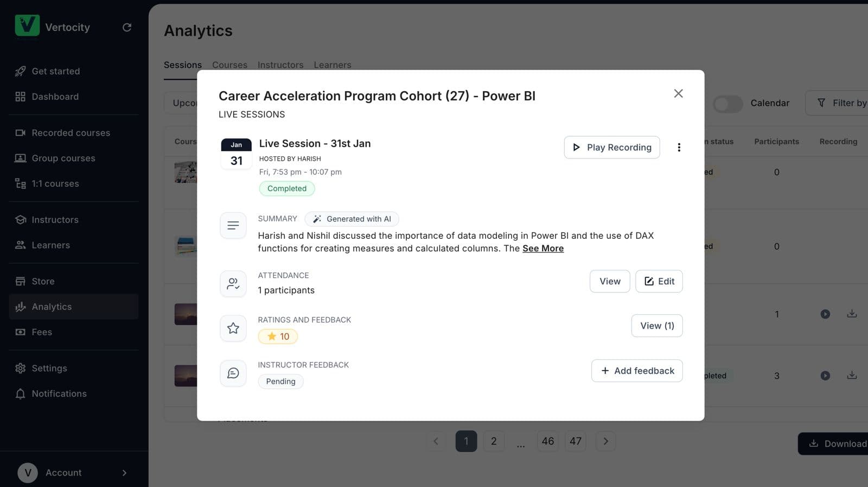Image resolution: width=868 pixels, height=487 pixels.
Task: View (1) ratings and feedback
Action: 657,326
